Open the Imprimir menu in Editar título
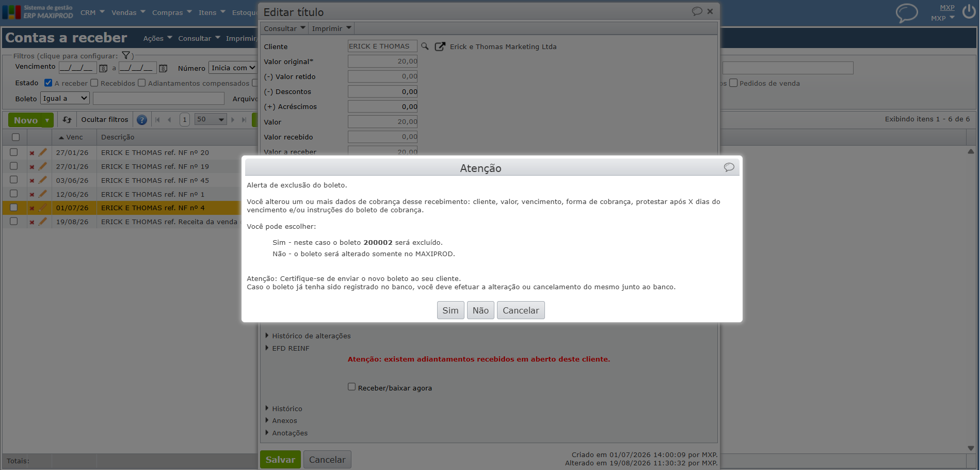This screenshot has height=470, width=980. pyautogui.click(x=331, y=28)
